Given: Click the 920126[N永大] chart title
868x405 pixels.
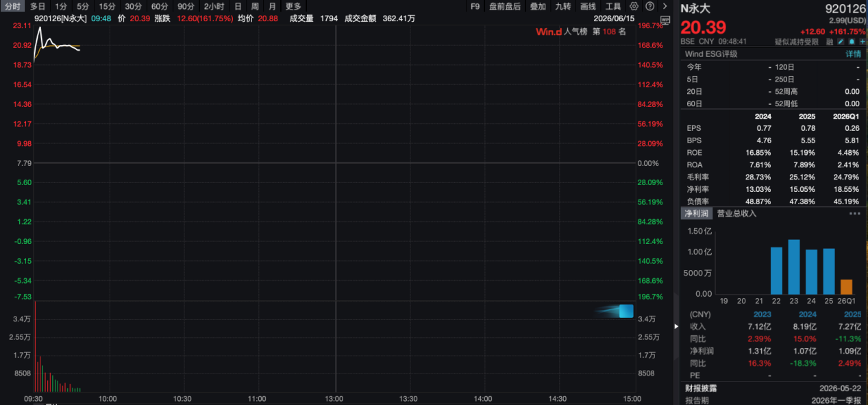Looking at the screenshot, I should 60,19.
